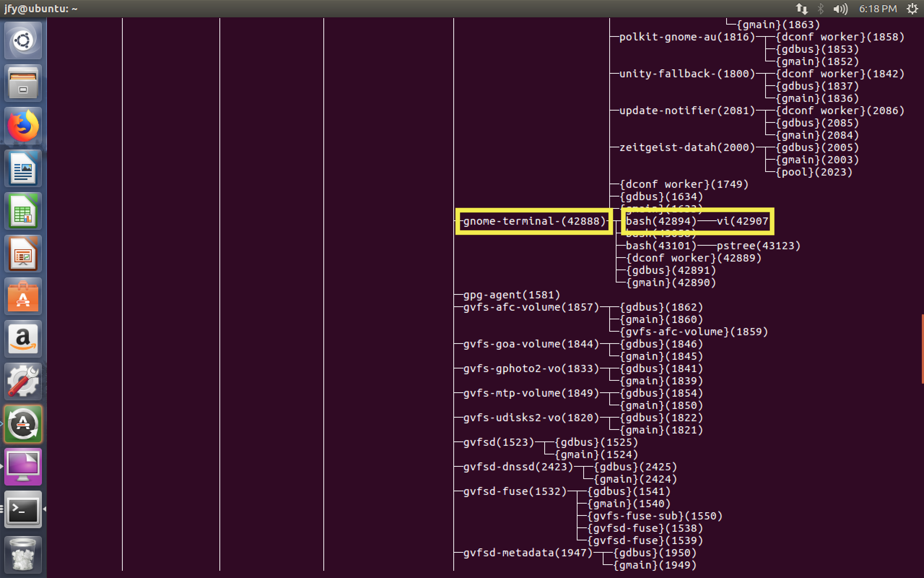Click {gmain}(42890) entry
The height and width of the screenshot is (578, 924).
click(671, 282)
